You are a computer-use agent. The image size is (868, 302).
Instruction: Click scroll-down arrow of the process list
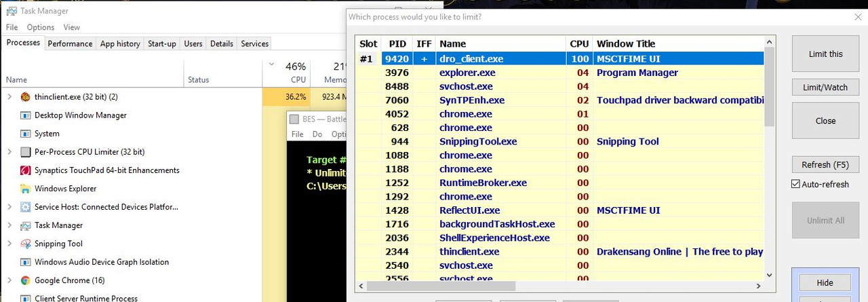coord(769,275)
